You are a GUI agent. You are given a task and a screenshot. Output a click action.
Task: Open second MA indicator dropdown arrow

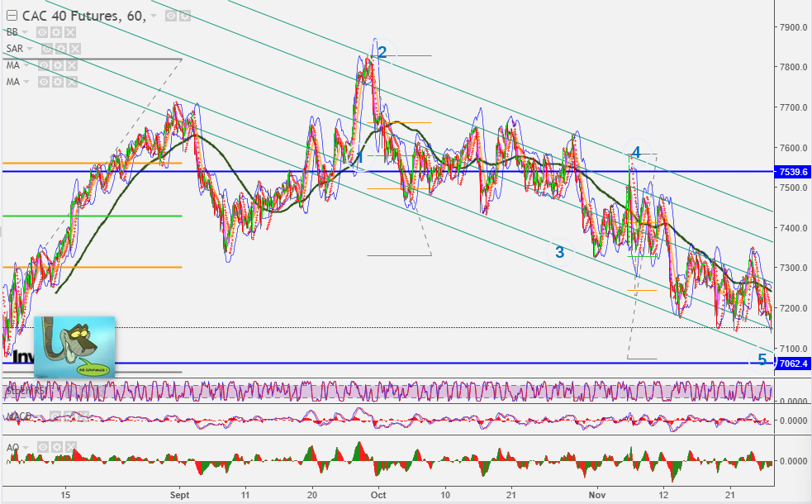(x=26, y=82)
